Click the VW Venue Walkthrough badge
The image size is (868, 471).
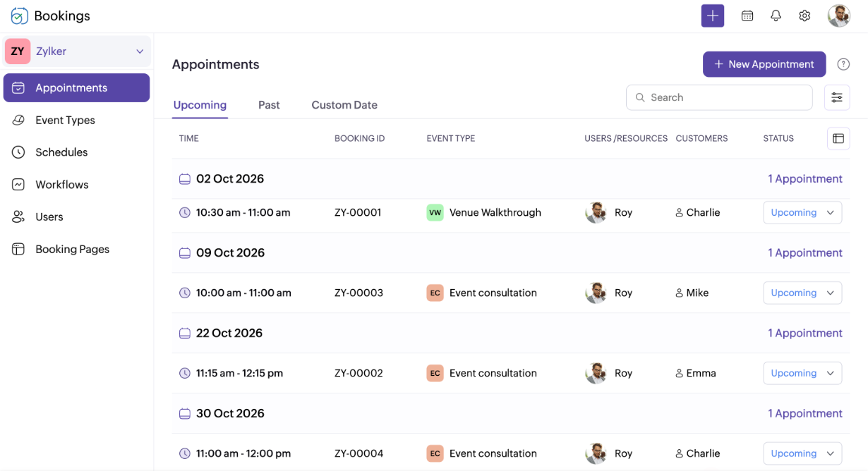coord(435,212)
